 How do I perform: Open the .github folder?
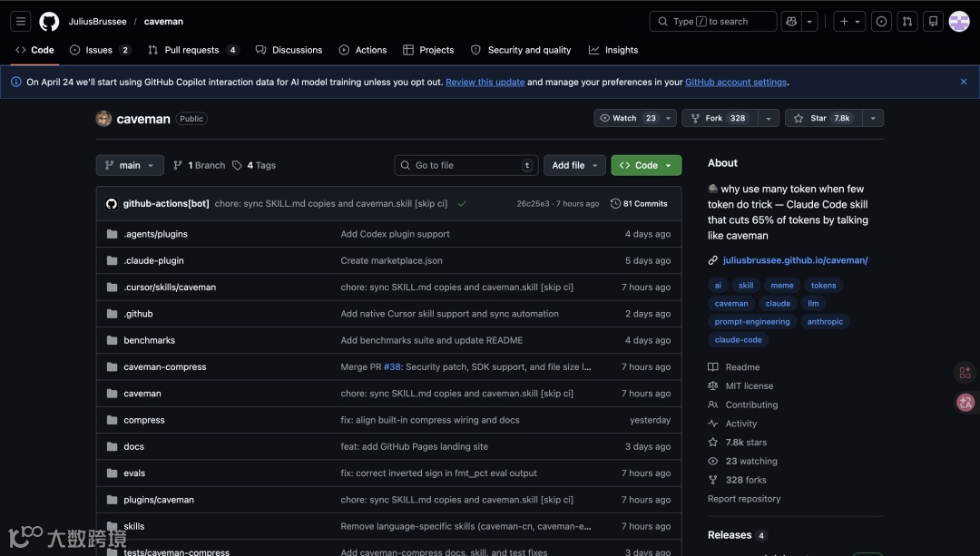coord(138,314)
